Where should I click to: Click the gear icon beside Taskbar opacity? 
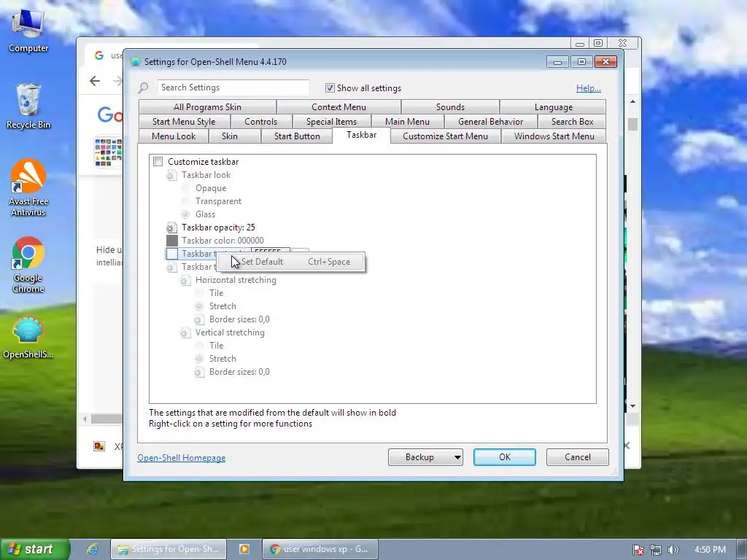coord(171,227)
